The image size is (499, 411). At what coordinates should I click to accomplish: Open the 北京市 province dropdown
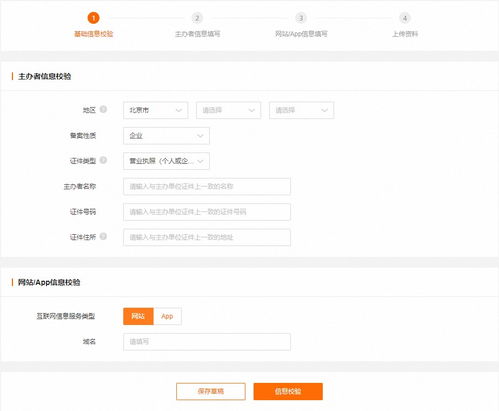click(156, 110)
